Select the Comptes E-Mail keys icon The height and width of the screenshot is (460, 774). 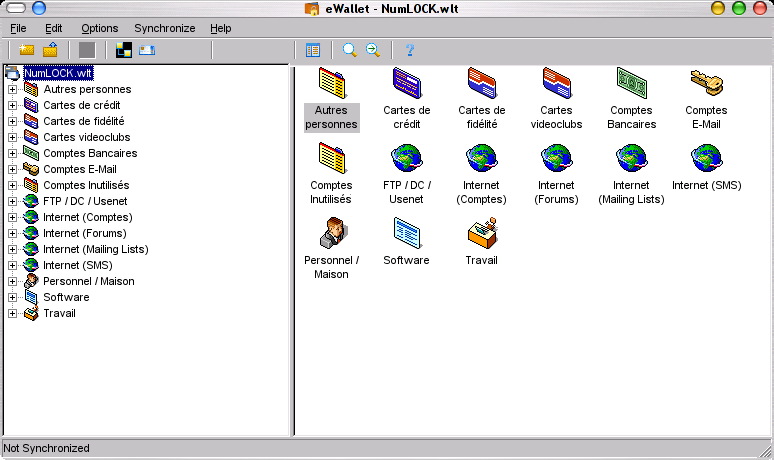706,82
